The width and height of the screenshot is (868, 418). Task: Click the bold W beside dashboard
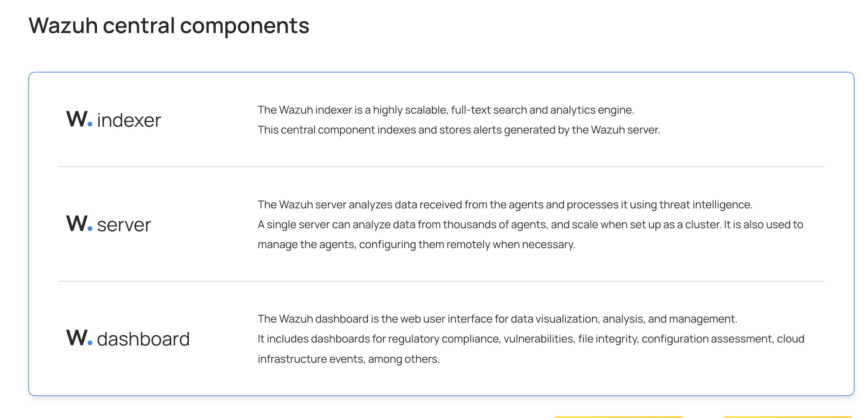pos(76,338)
